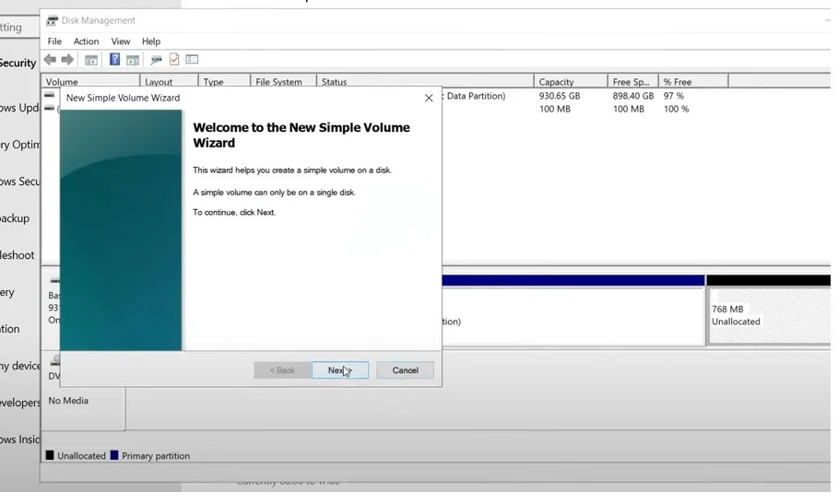
Task: Open Backup in the Settings sidebar behind
Action: pyautogui.click(x=15, y=218)
